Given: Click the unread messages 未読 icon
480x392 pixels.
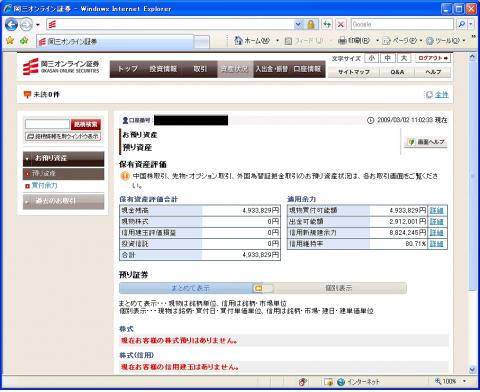Looking at the screenshot, I should click(27, 95).
